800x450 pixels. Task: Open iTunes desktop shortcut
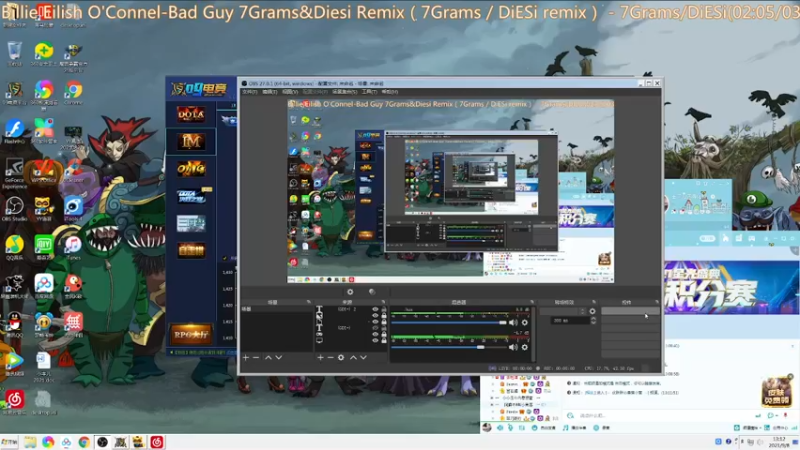pyautogui.click(x=73, y=248)
